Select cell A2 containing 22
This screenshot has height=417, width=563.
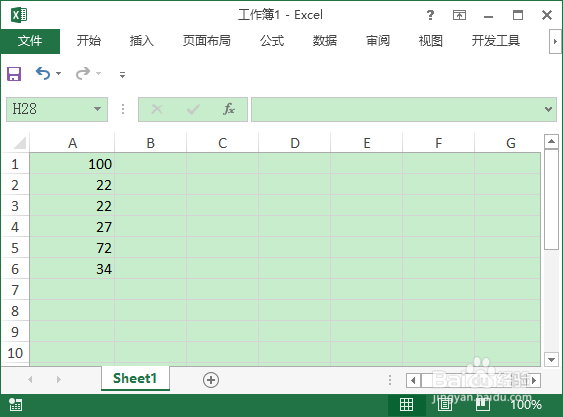point(72,185)
